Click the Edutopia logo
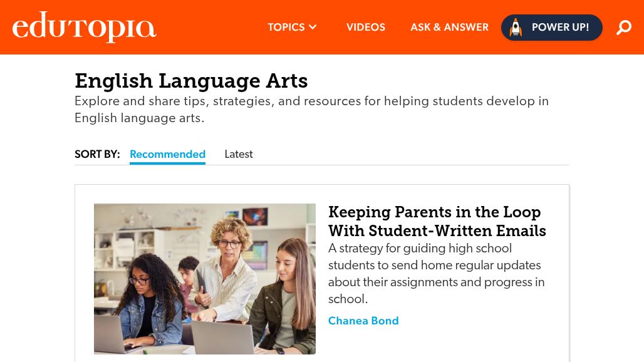 (x=84, y=27)
